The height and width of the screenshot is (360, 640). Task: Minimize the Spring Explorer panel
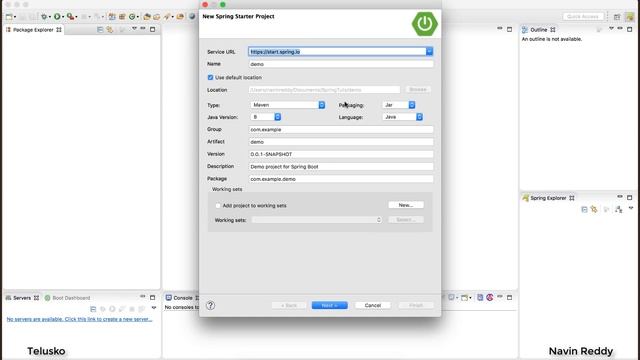(620, 197)
